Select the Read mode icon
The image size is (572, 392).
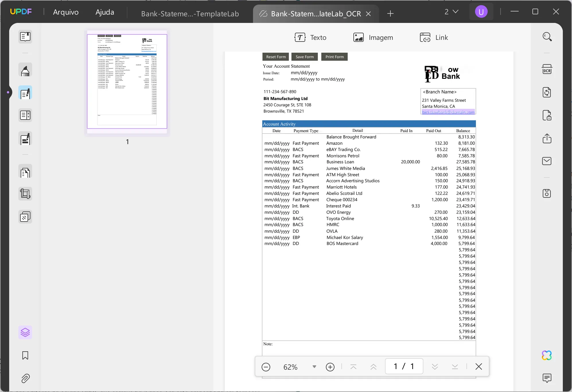[25, 36]
